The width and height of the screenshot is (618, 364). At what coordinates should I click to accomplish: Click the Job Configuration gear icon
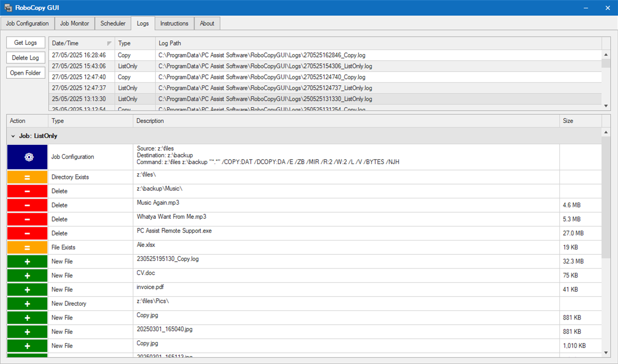click(x=27, y=156)
